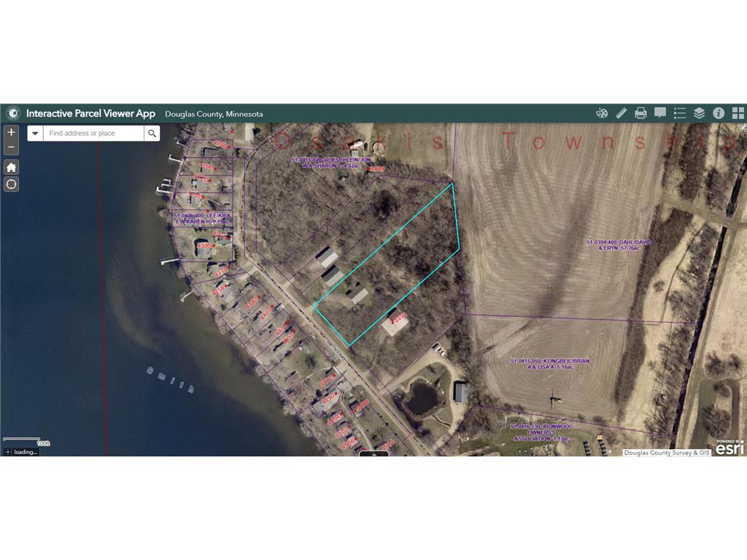The height and width of the screenshot is (560, 747).
Task: Click the Find address or place field
Action: (93, 133)
